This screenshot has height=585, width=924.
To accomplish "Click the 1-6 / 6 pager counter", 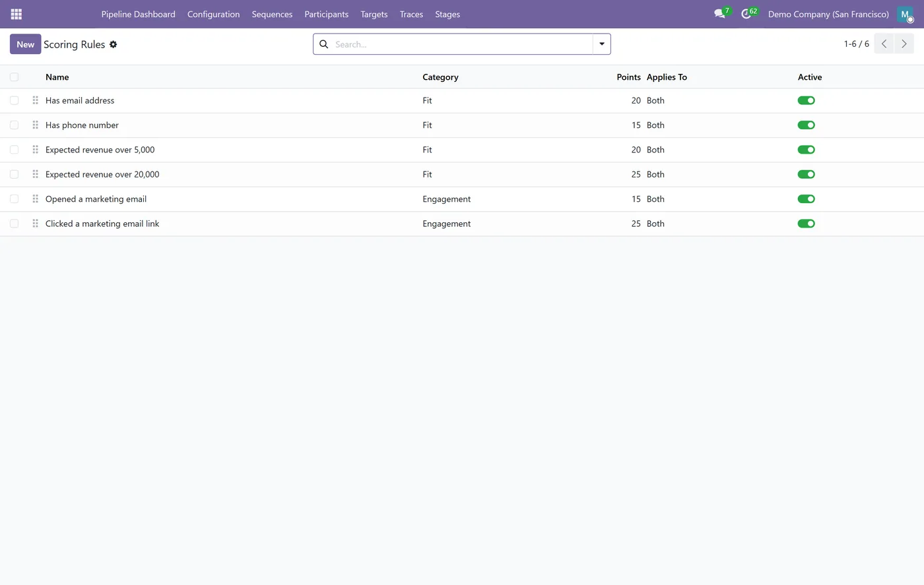I will (x=857, y=44).
